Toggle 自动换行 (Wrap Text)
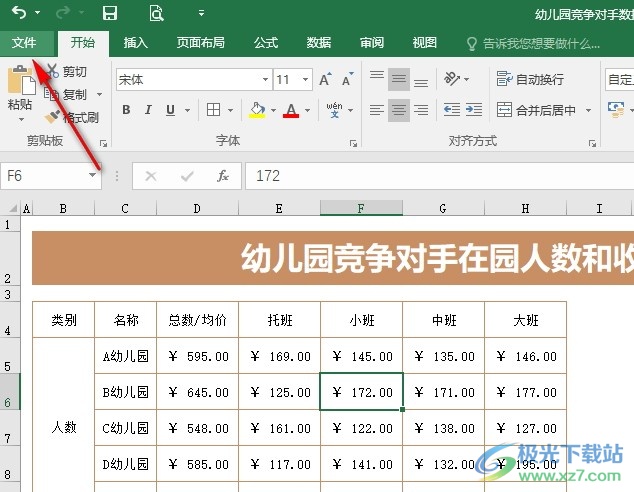 coord(530,79)
